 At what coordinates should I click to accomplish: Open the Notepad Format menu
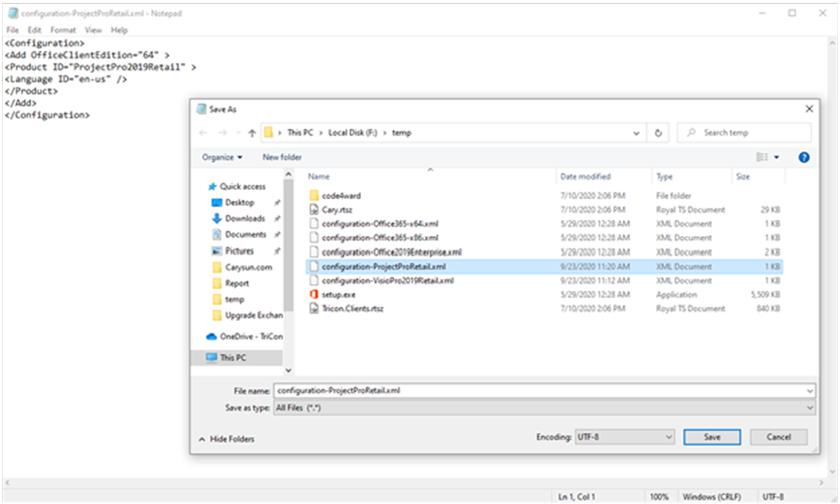pos(63,30)
